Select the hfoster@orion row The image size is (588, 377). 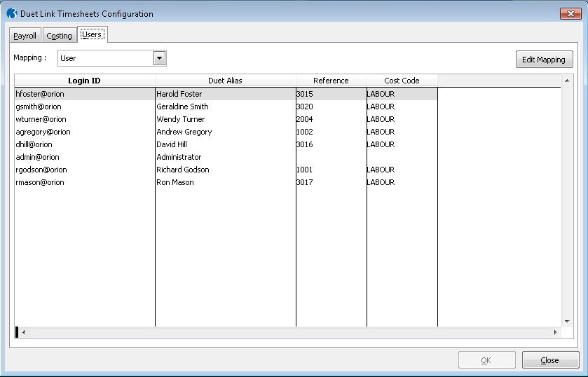pos(226,94)
